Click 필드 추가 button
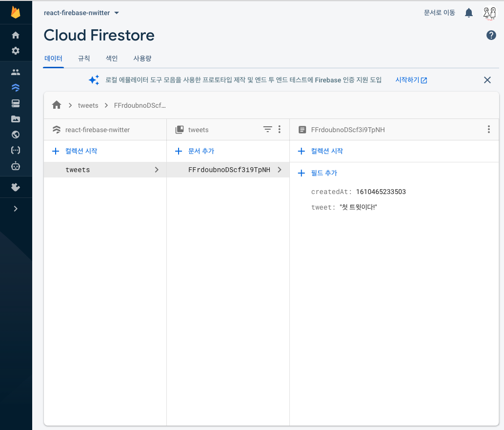The height and width of the screenshot is (430, 504). pos(318,173)
